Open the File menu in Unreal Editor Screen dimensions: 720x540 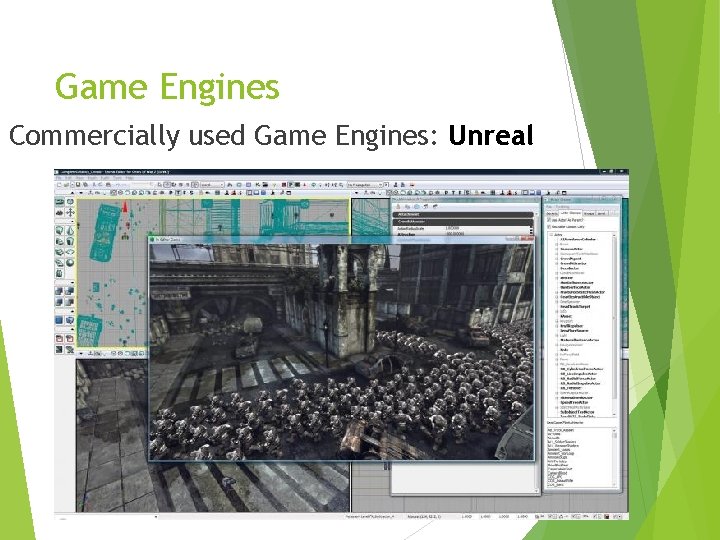(x=59, y=178)
